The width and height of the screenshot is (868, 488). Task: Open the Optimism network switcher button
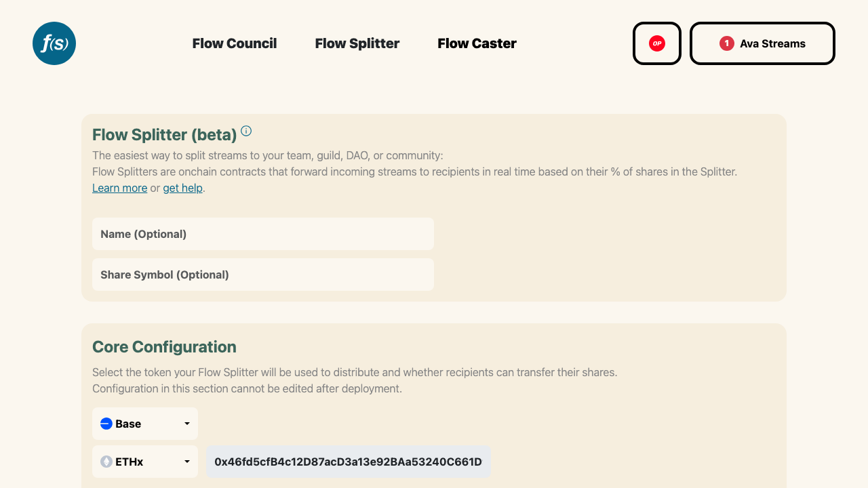tap(656, 43)
